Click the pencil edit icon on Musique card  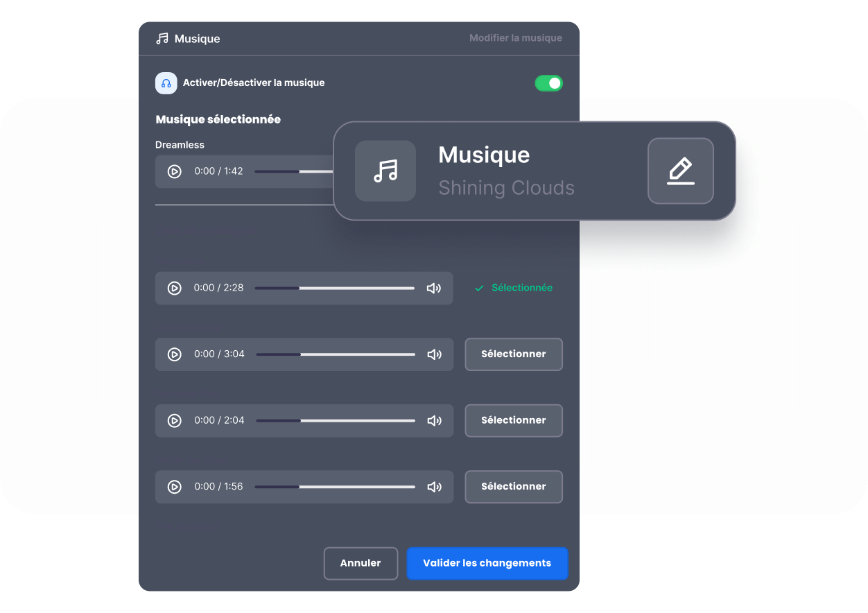(680, 171)
